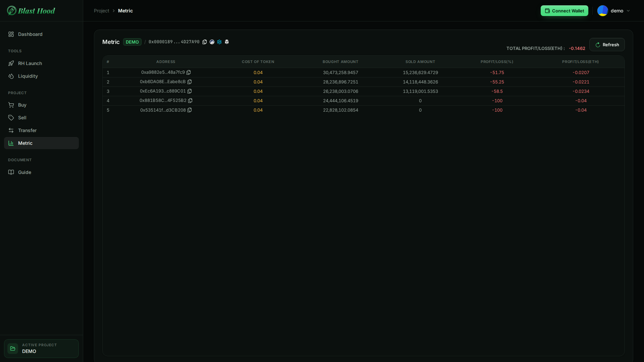
Task: Click sold amount 14,118,448.3626
Action: 420,82
